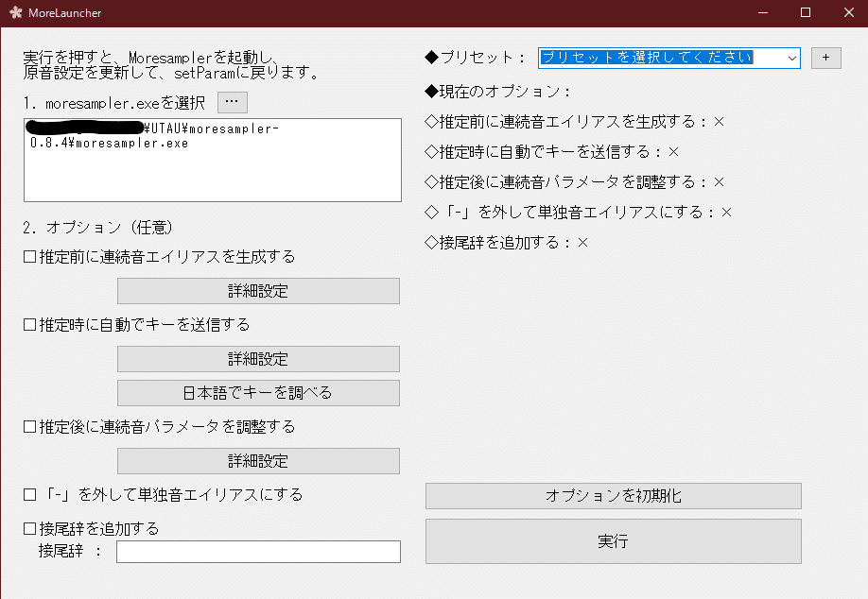
Task: Click status line ◇推定後に連続音パラメータを調整する：×
Action: coord(575,182)
